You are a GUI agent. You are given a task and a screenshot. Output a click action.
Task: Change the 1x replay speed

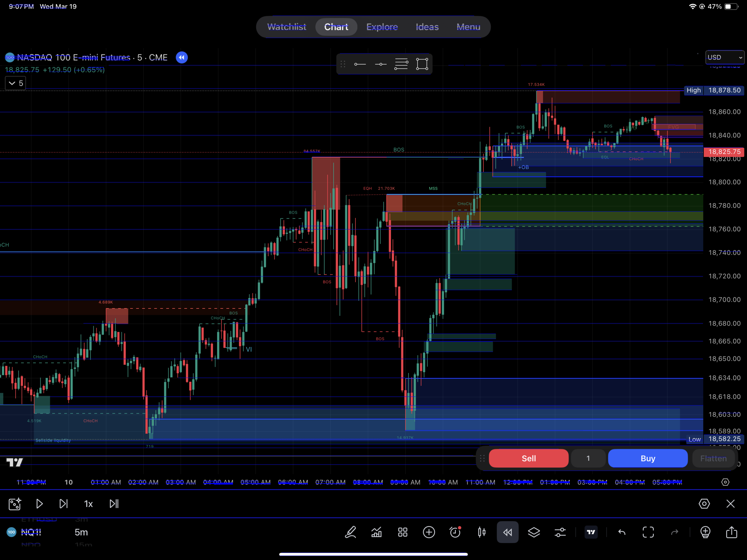point(88,504)
